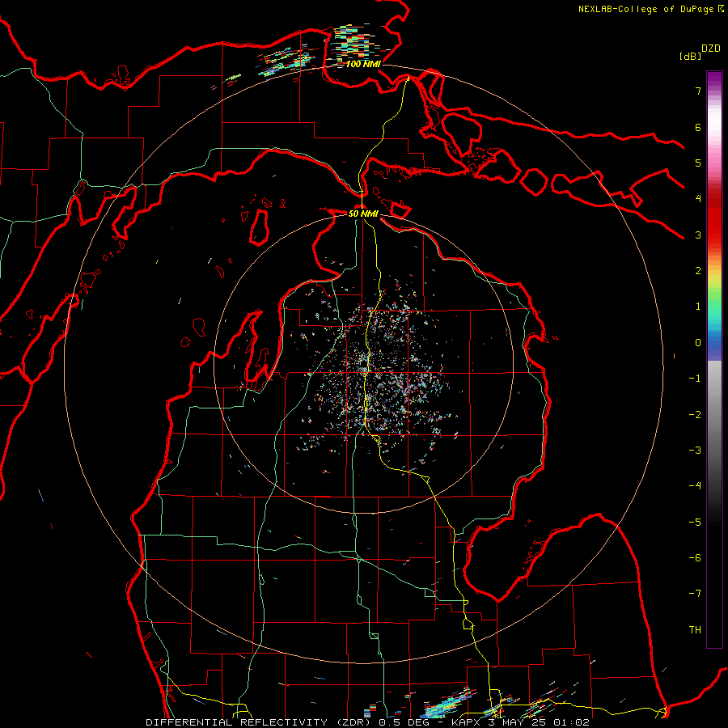The height and width of the screenshot is (728, 728).
Task: Select the 3 tick on the color scale
Action: [x=698, y=235]
